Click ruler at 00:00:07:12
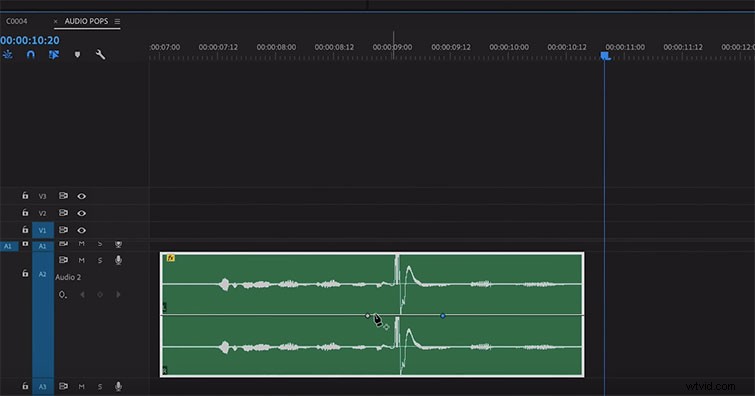 pyautogui.click(x=218, y=47)
